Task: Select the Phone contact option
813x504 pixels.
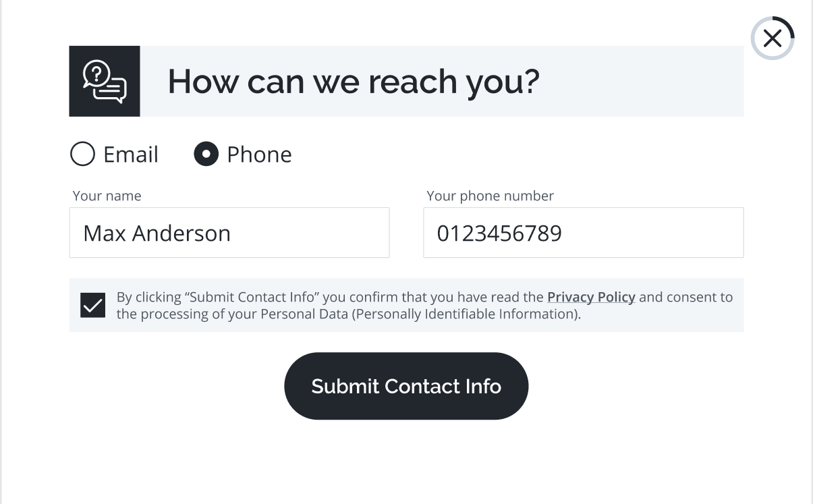Action: 206,154
